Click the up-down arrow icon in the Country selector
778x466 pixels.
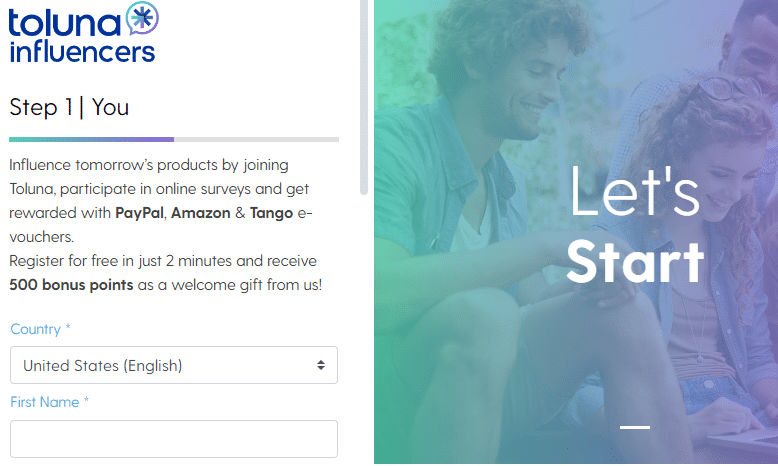[x=321, y=365]
